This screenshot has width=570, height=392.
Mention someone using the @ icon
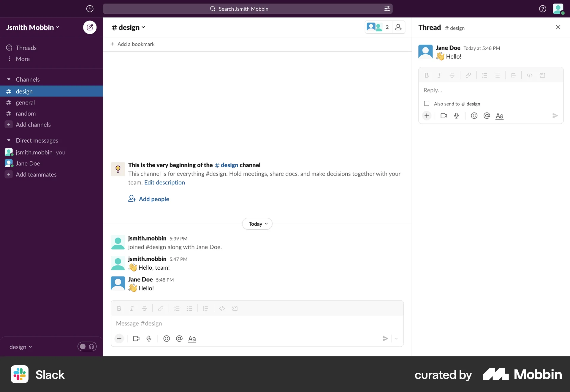pyautogui.click(x=179, y=339)
